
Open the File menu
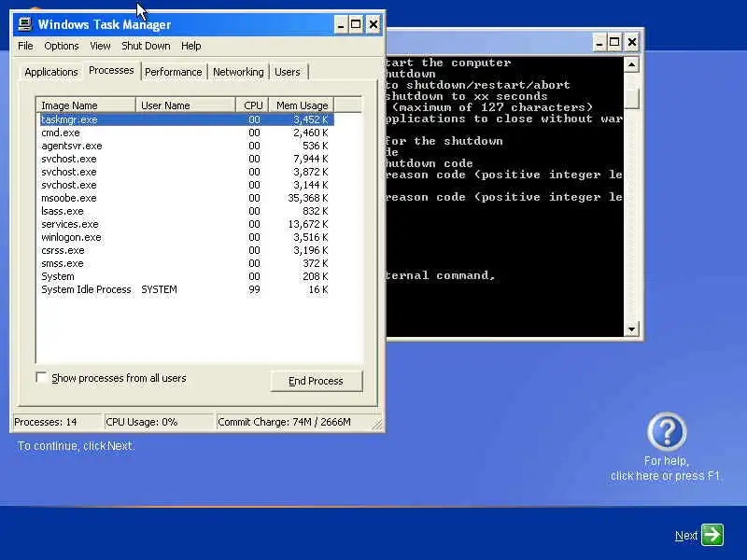tap(25, 46)
